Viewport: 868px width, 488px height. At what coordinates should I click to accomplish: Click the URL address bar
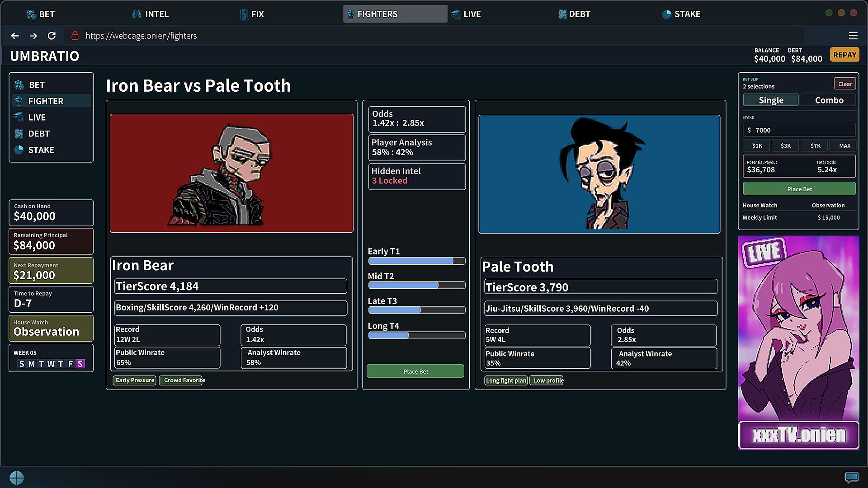(434, 36)
